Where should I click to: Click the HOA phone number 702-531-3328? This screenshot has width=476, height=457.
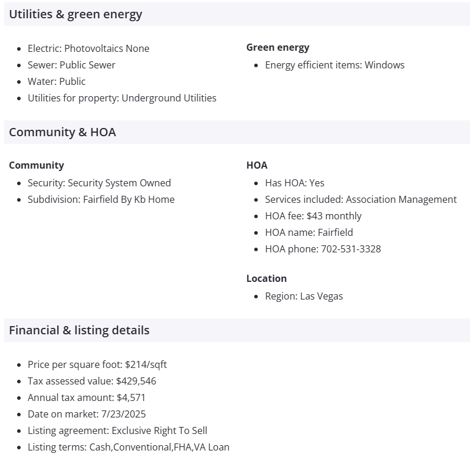(x=350, y=249)
